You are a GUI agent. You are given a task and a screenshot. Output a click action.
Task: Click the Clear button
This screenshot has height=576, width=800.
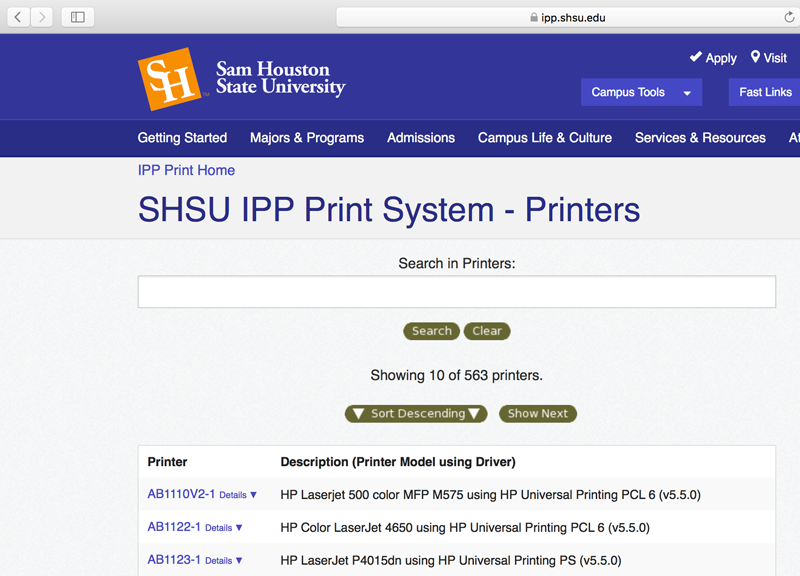(x=487, y=331)
